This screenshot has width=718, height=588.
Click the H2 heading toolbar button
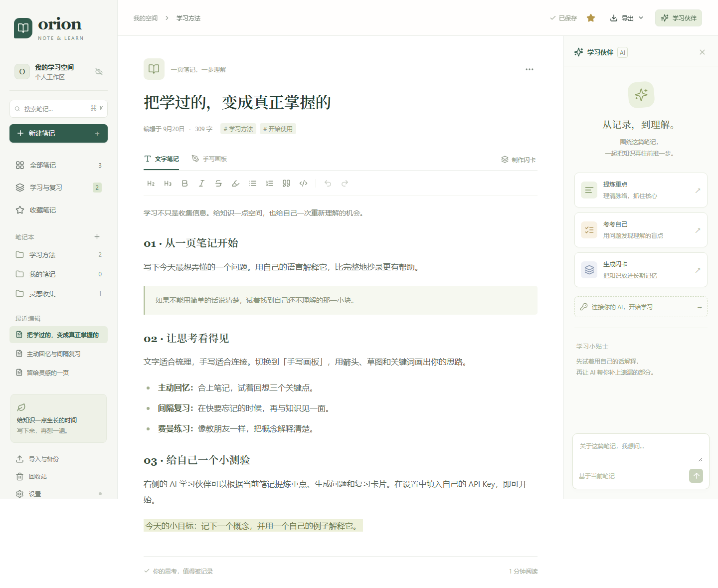click(151, 184)
